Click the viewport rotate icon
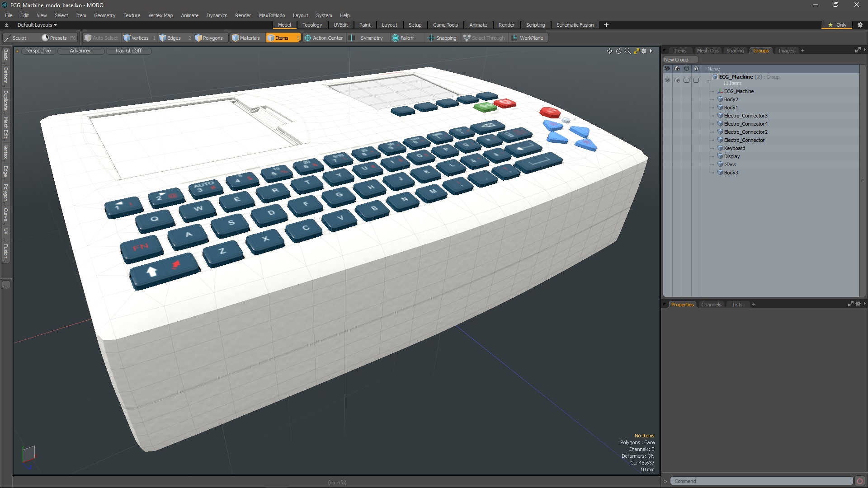Screen dimensions: 868x488 pyautogui.click(x=618, y=51)
